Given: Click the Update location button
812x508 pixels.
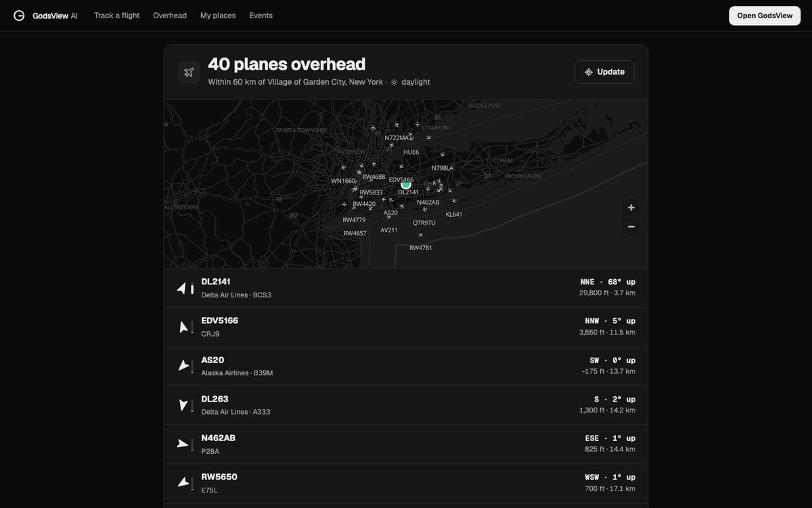Looking at the screenshot, I should (604, 72).
